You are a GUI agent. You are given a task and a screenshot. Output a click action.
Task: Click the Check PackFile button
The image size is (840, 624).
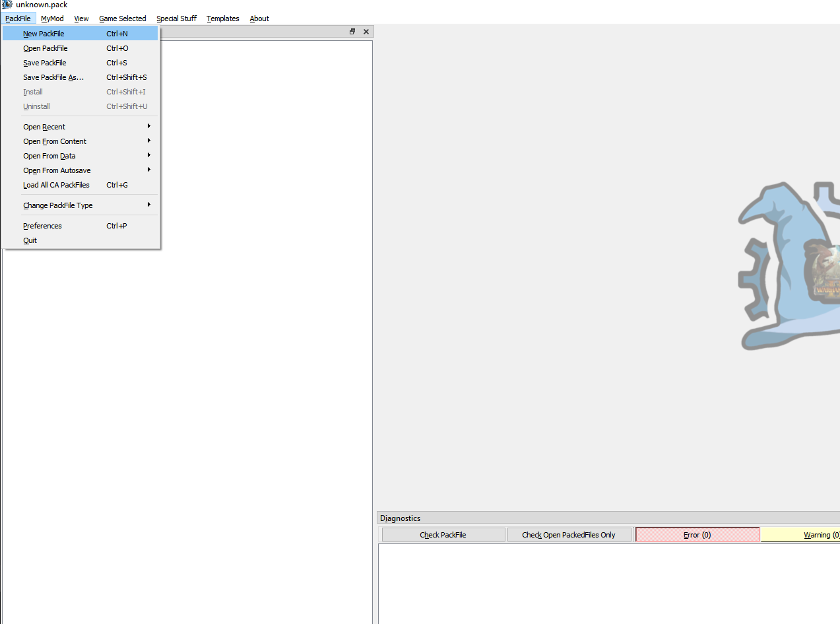click(443, 535)
